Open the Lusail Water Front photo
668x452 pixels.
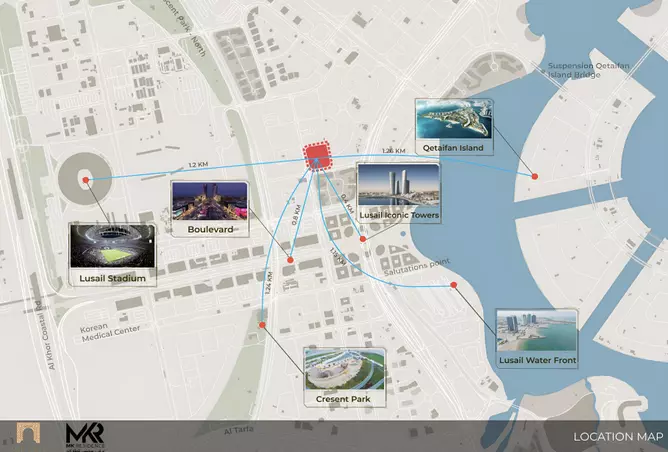point(536,331)
